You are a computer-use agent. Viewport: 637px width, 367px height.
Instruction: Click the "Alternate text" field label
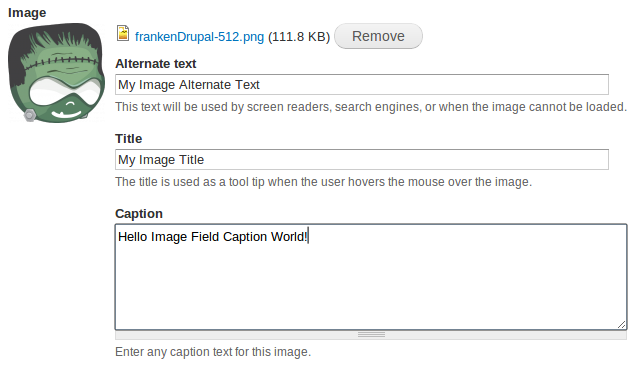[156, 64]
